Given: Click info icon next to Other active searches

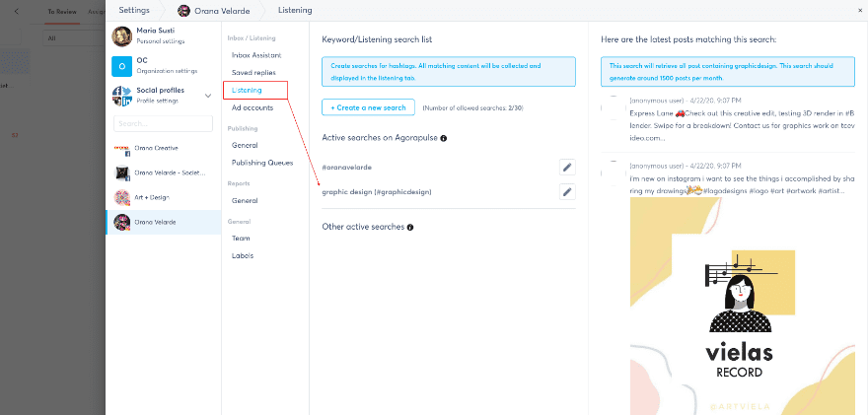Looking at the screenshot, I should coord(410,228).
